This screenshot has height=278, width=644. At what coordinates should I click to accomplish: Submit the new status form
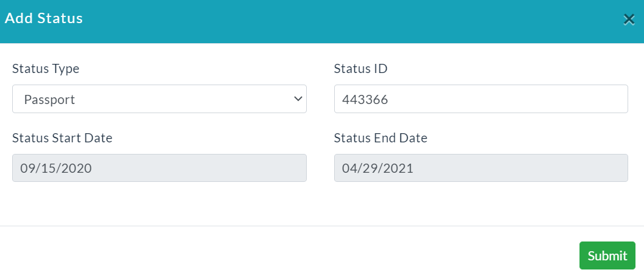pyautogui.click(x=607, y=255)
